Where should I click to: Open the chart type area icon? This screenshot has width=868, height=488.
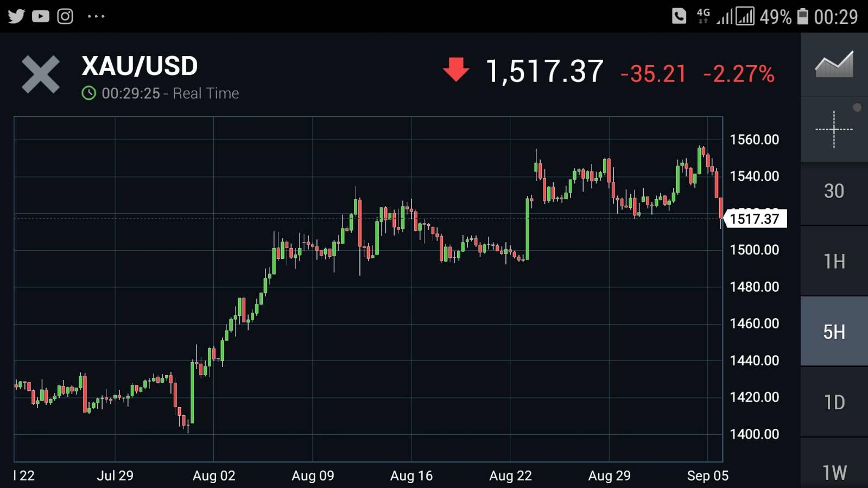tap(834, 65)
